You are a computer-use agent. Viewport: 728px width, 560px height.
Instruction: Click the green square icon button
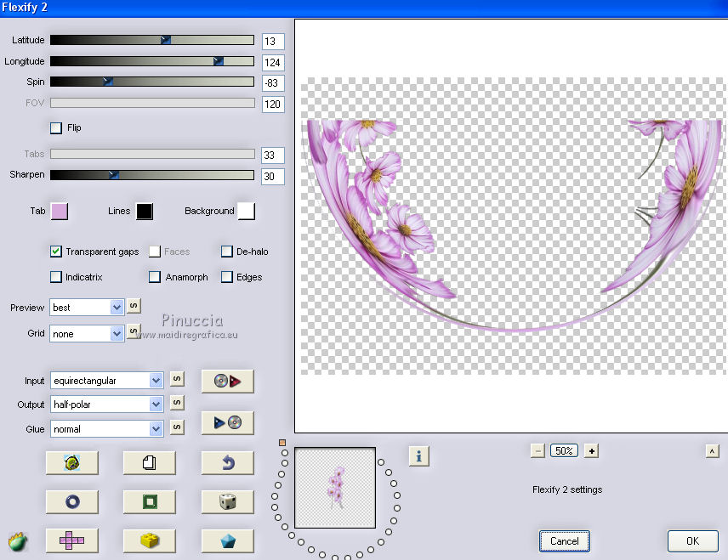click(149, 501)
